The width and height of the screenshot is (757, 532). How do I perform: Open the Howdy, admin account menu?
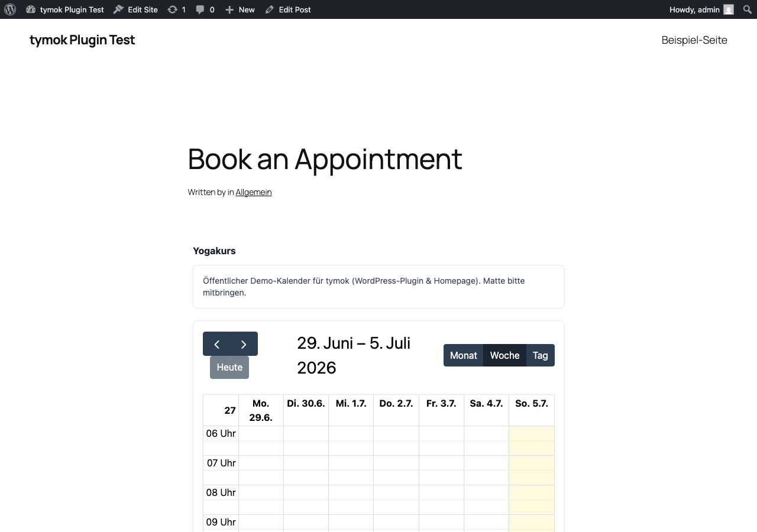click(x=701, y=9)
